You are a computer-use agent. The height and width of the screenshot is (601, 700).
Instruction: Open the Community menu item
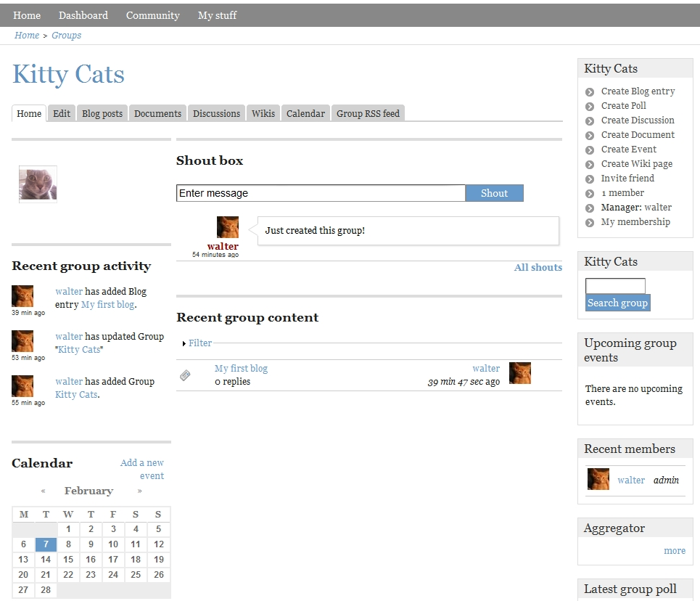coord(152,15)
